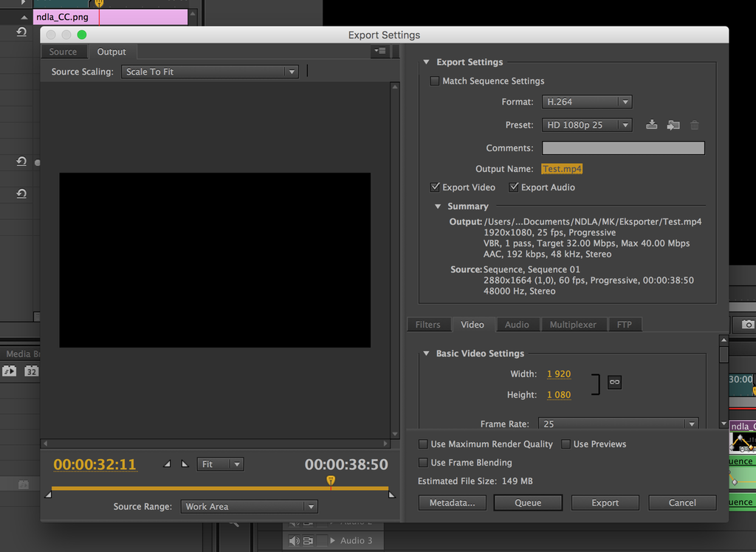Switch to the Source tab

click(63, 52)
